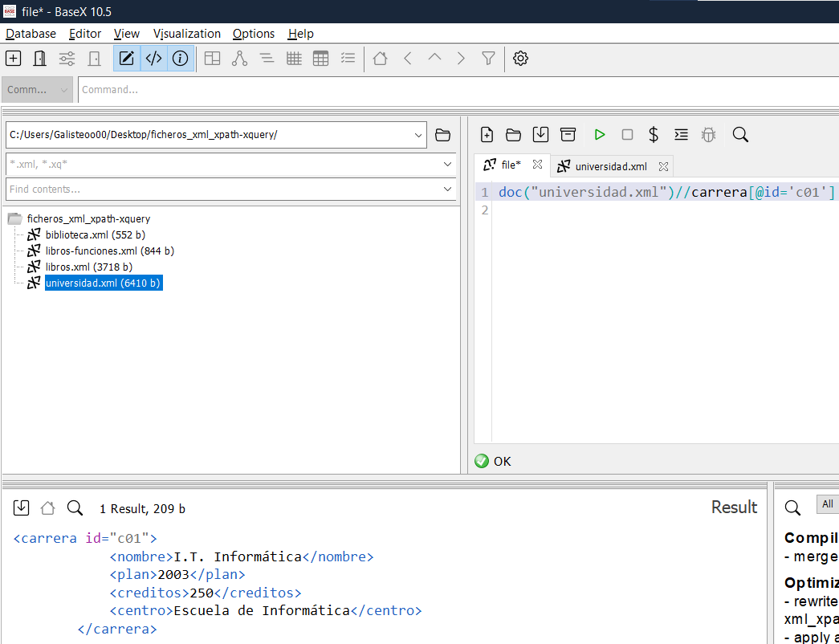Create a new database with the plus icon
Viewport: 839px width, 644px height.
point(13,58)
